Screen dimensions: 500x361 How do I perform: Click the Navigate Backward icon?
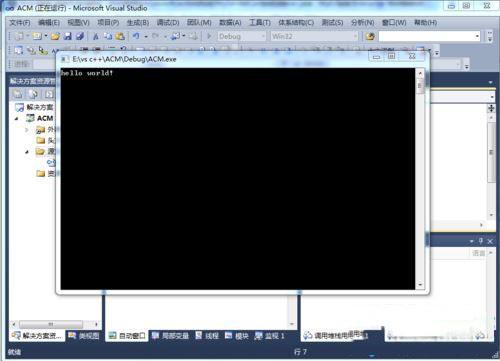[x=175, y=36]
